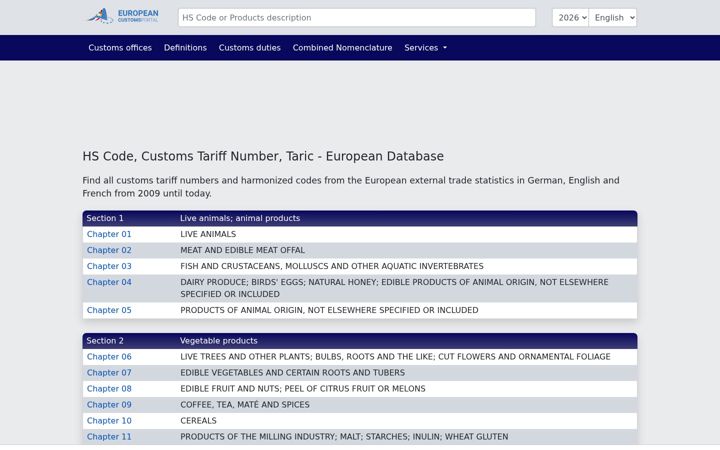Select the page heading 'HS Code, Customs Tariff Number'
Screen dimensions: 720x450
click(x=263, y=157)
